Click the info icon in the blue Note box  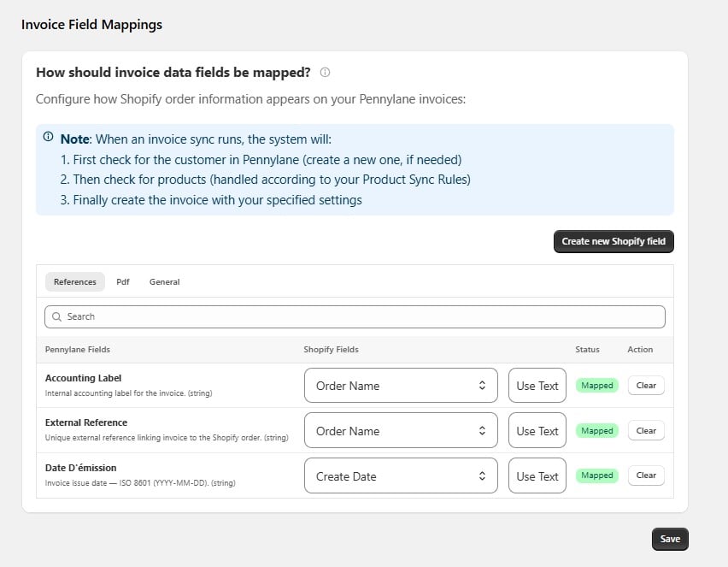pos(49,137)
